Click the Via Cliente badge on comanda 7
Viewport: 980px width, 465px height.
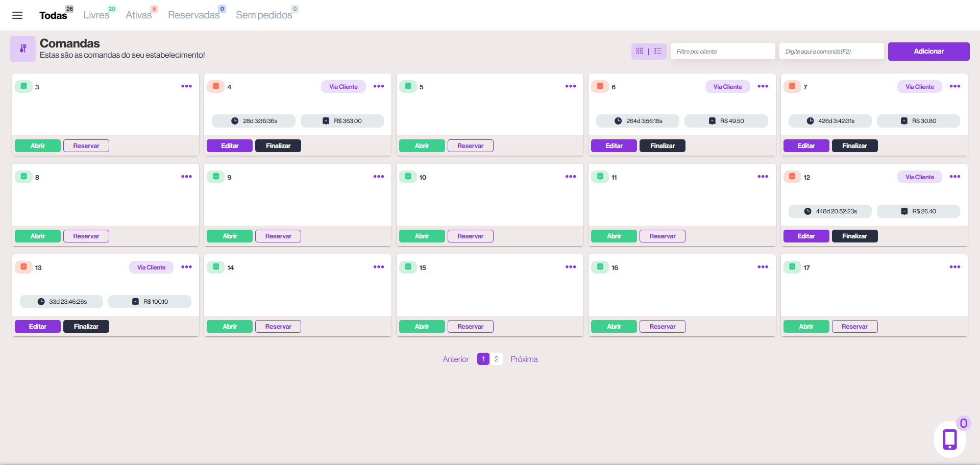920,87
